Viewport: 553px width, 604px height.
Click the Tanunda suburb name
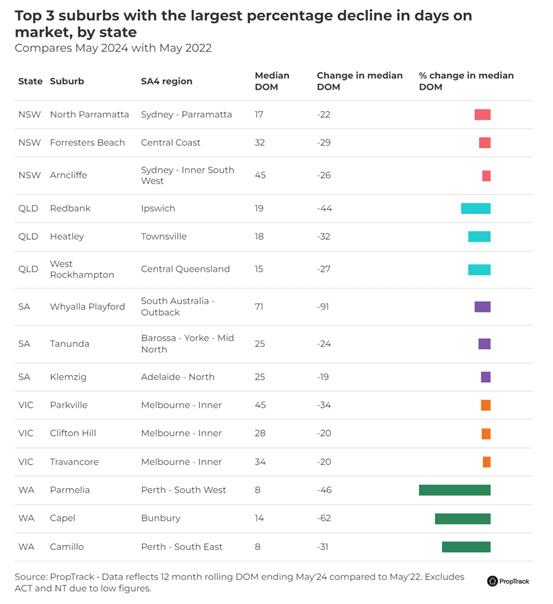click(69, 344)
